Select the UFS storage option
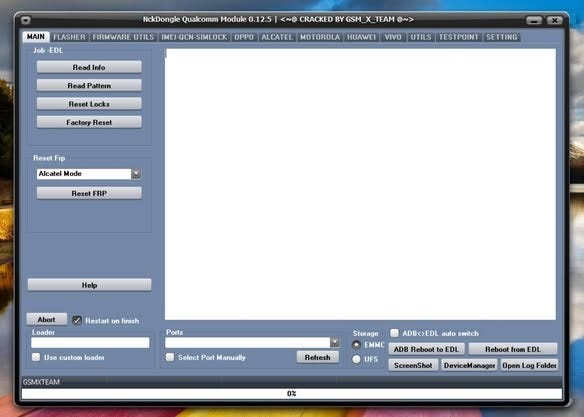This screenshot has height=417, width=584. point(356,359)
